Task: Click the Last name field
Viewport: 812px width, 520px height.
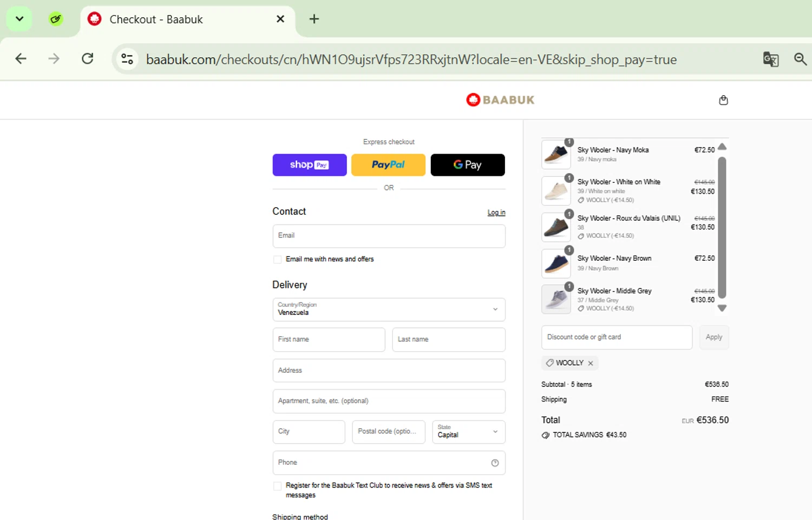Action: click(x=449, y=340)
